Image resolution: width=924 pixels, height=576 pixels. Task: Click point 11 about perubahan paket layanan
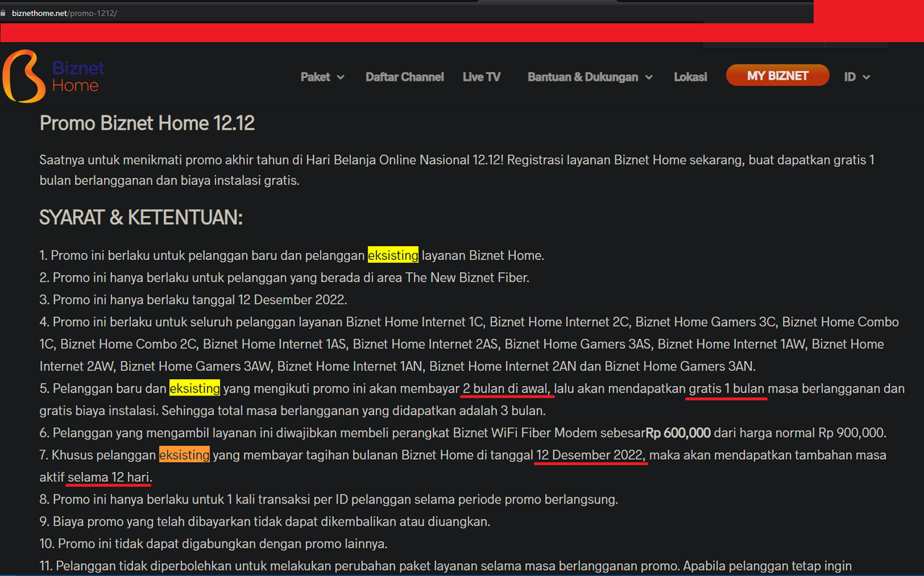tap(445, 566)
